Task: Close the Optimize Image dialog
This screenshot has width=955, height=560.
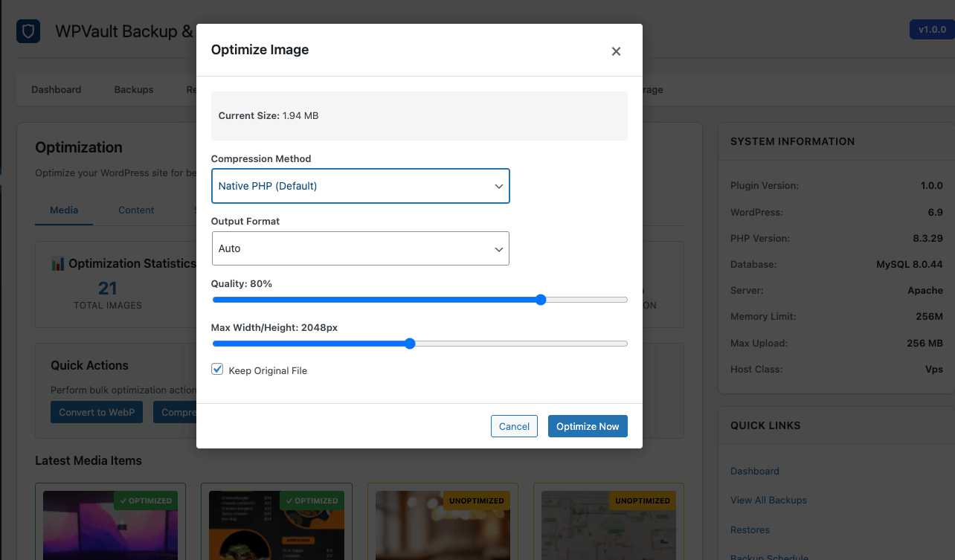Action: tap(616, 51)
